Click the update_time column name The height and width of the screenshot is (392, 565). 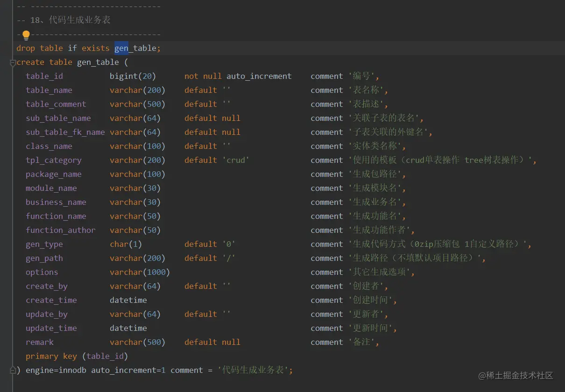click(51, 328)
